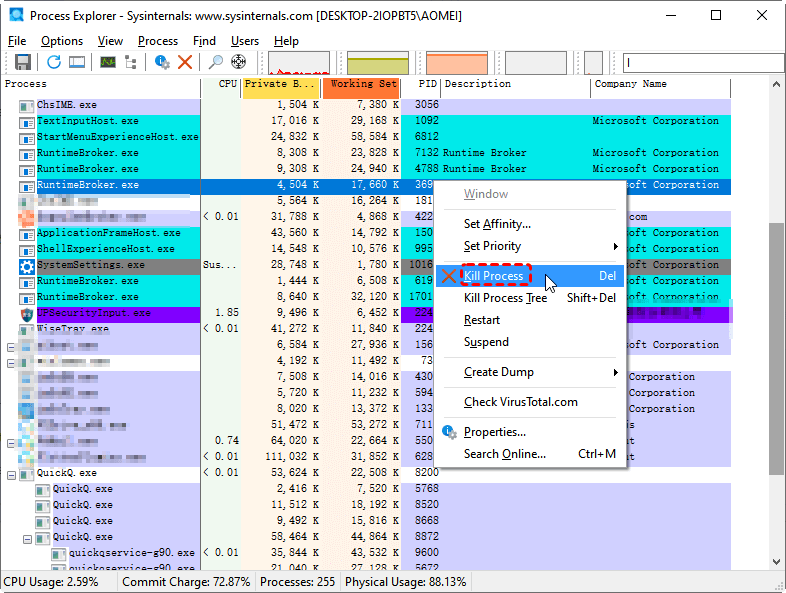Click inside the toolbar filter search field

(704, 63)
